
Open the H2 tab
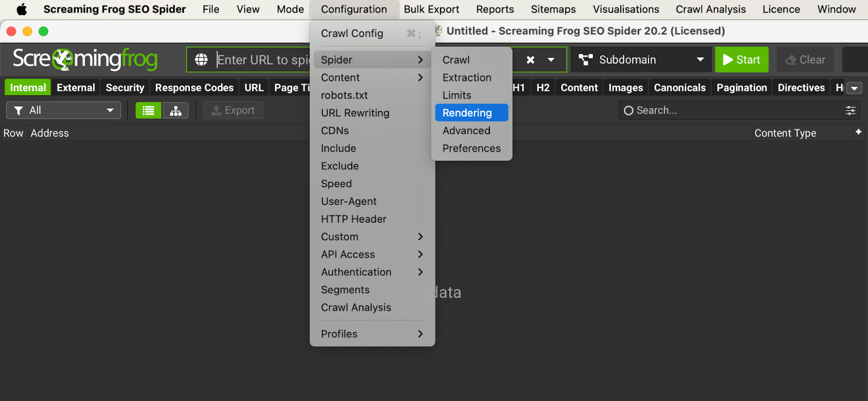click(x=543, y=88)
